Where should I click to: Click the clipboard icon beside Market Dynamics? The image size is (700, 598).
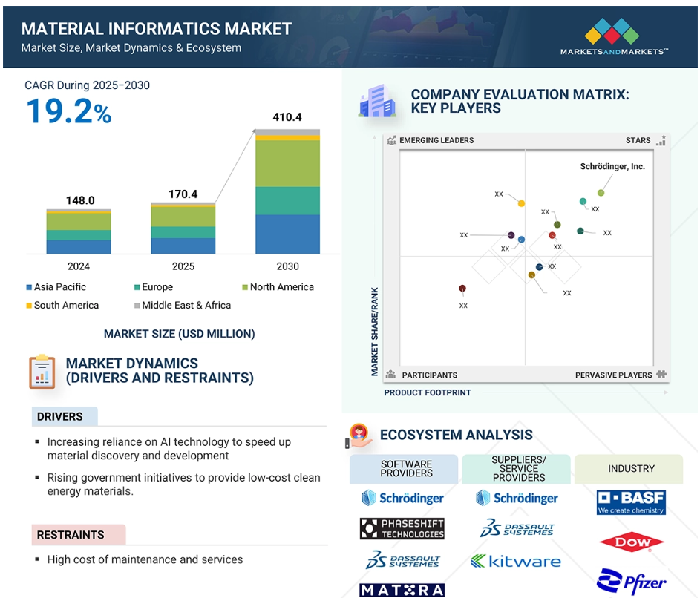[x=42, y=371]
